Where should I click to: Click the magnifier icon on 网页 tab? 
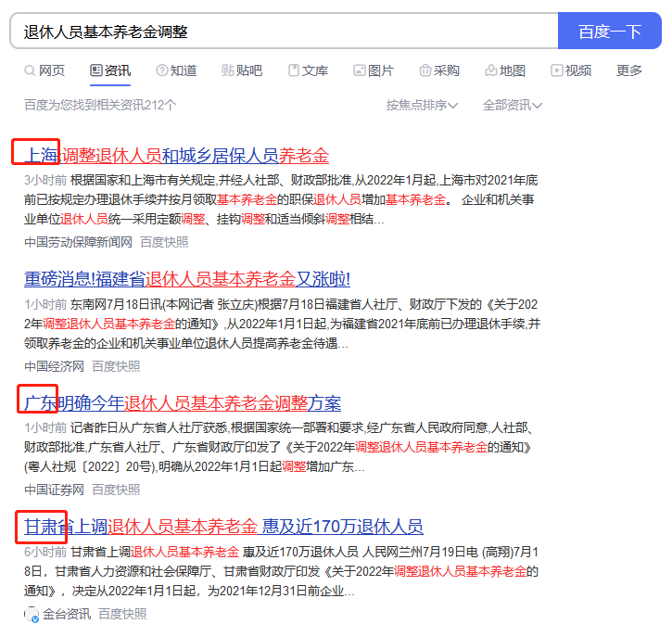31,70
